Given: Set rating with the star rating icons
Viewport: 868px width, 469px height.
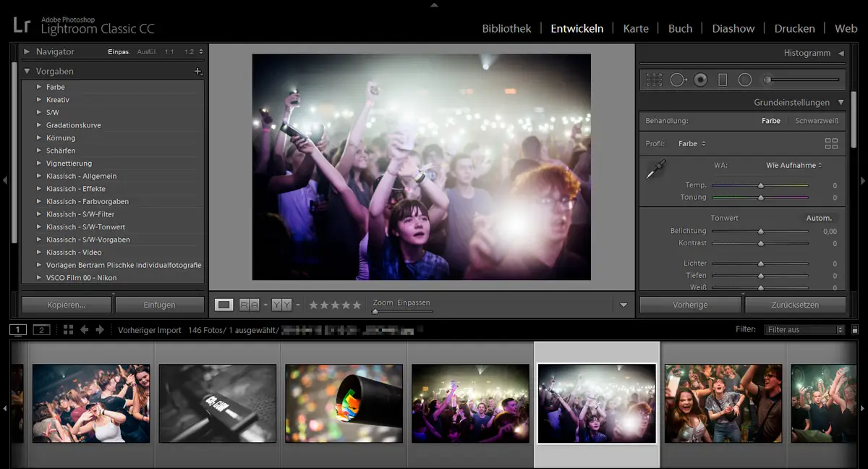Looking at the screenshot, I should (x=335, y=305).
